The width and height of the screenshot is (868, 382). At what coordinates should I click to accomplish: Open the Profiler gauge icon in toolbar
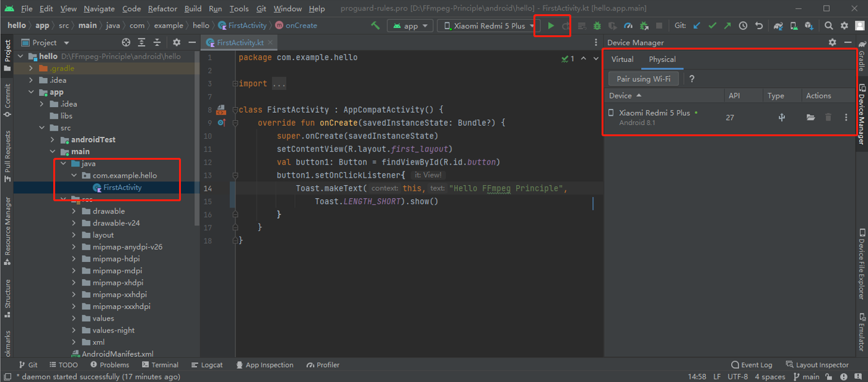pyautogui.click(x=628, y=26)
